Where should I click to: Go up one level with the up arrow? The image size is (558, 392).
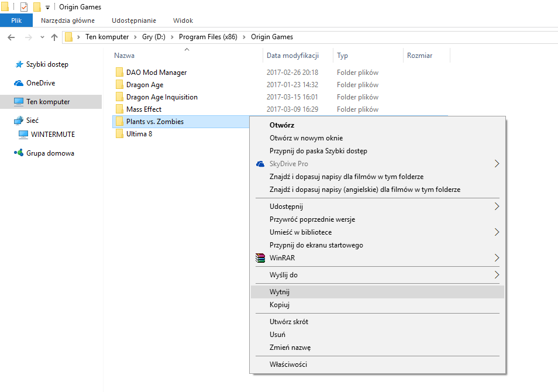tap(54, 37)
